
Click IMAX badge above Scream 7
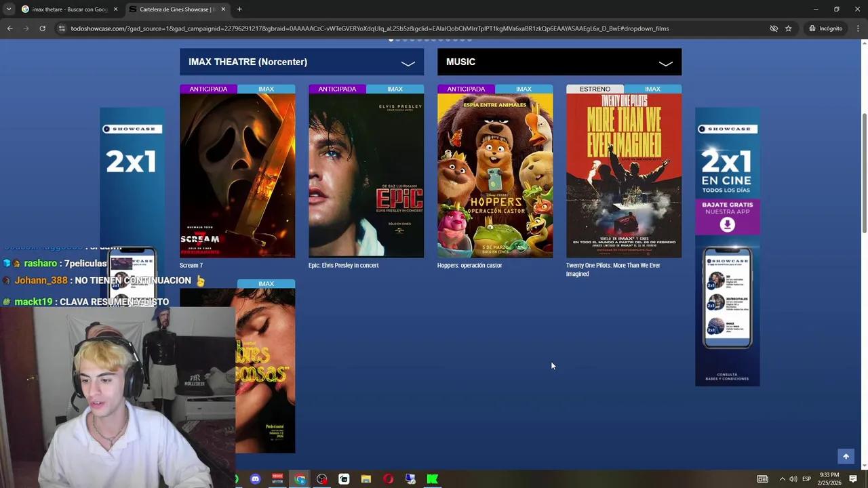pyautogui.click(x=266, y=89)
